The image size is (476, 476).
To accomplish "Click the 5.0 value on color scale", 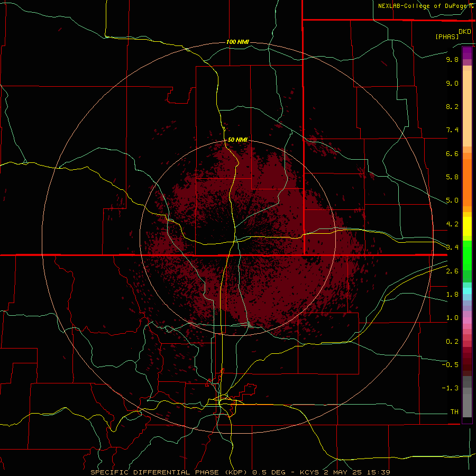I will 452,200.
